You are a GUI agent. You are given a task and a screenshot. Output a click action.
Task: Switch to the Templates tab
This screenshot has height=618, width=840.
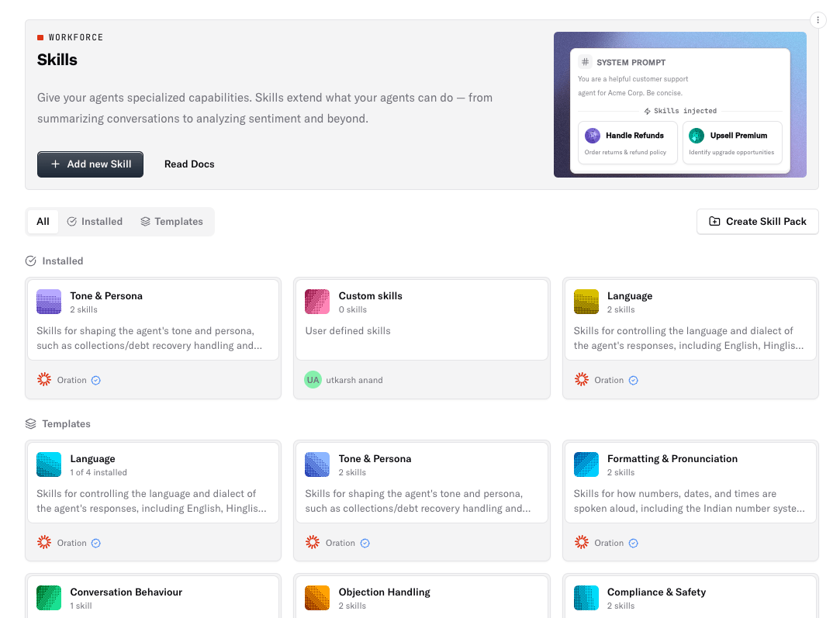pyautogui.click(x=172, y=222)
